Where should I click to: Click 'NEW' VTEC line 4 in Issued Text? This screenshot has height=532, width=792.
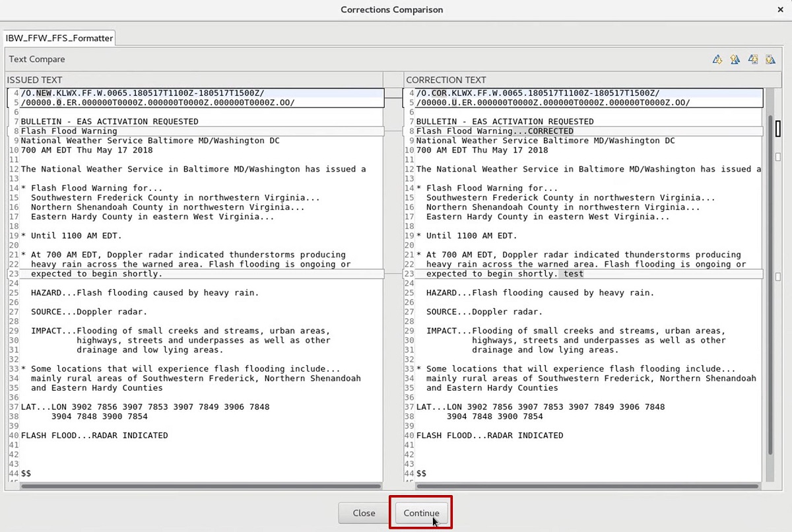tap(44, 93)
